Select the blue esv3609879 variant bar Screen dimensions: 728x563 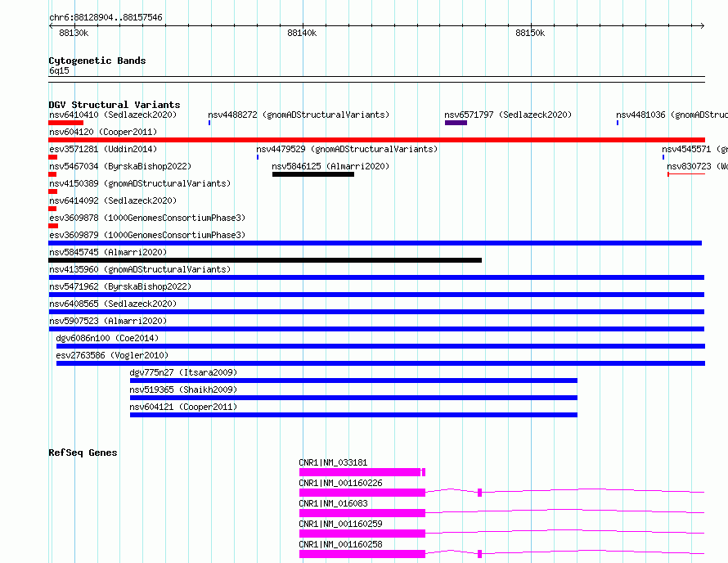coord(375,243)
